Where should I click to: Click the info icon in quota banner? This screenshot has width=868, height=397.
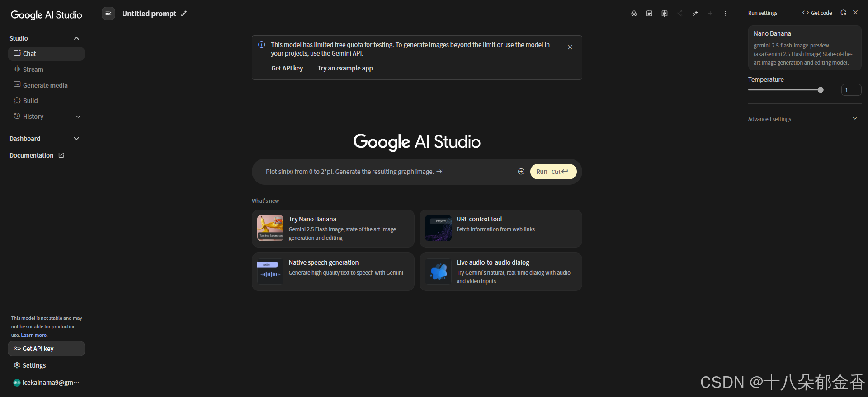(x=261, y=45)
